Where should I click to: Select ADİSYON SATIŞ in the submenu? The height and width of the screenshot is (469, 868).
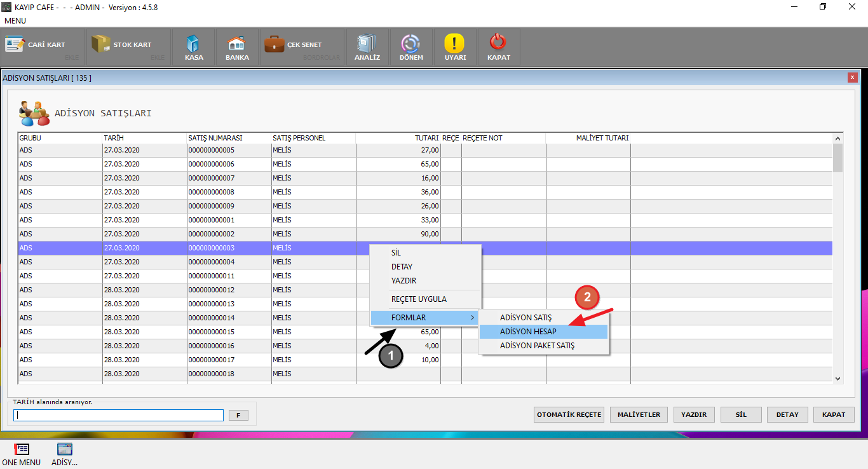(544, 318)
